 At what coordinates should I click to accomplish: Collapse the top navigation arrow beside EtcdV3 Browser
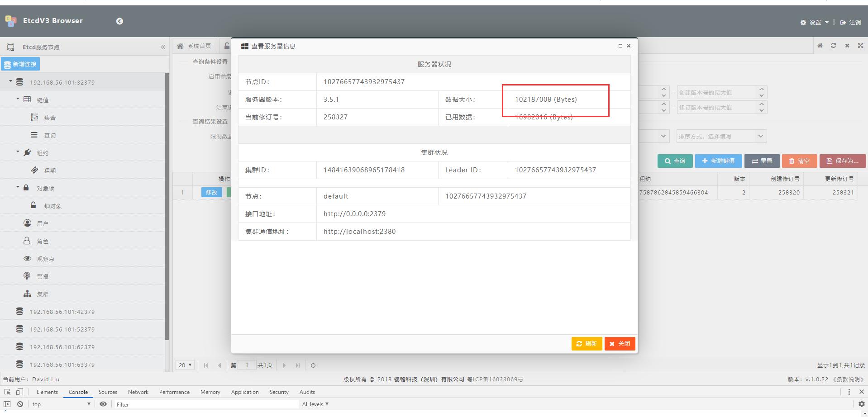[119, 21]
